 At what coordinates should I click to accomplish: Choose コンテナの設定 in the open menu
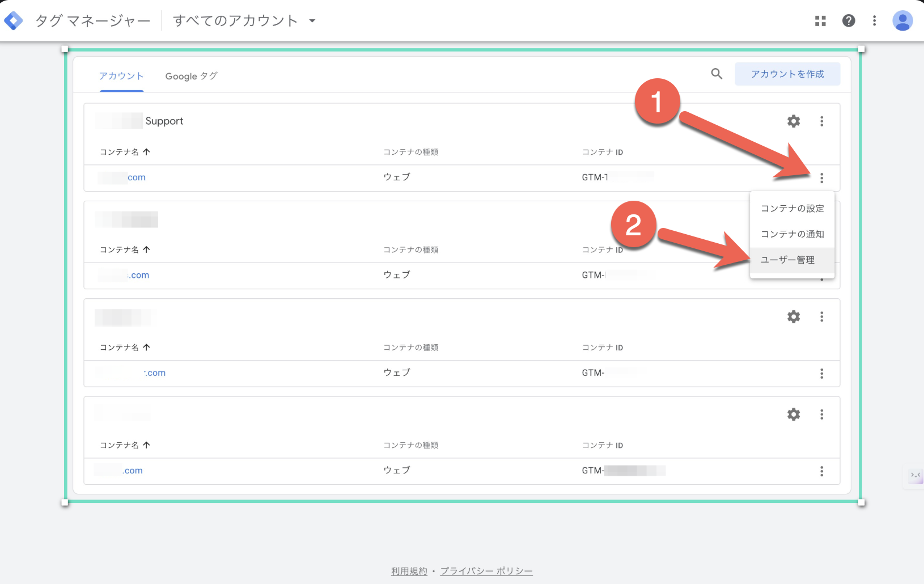pyautogui.click(x=792, y=208)
